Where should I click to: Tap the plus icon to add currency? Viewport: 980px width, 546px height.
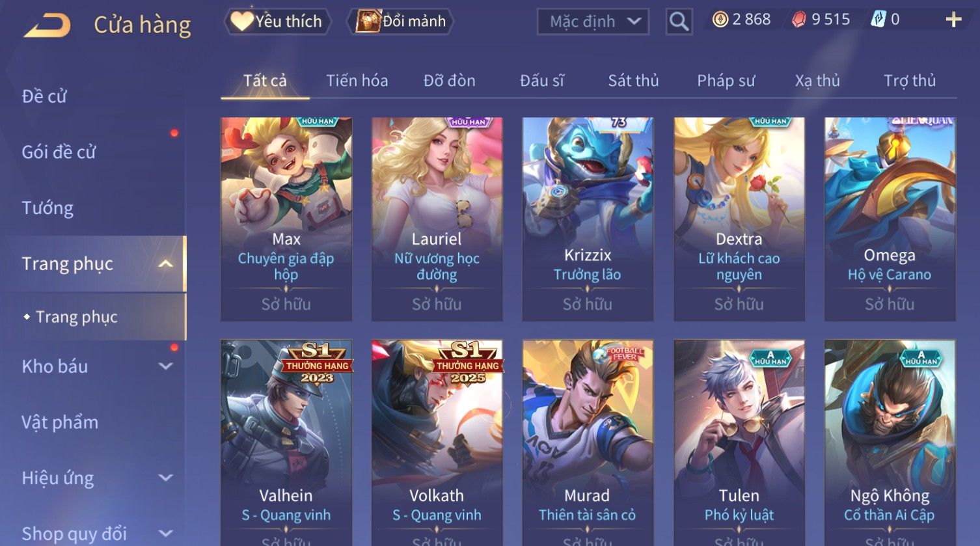(x=953, y=20)
